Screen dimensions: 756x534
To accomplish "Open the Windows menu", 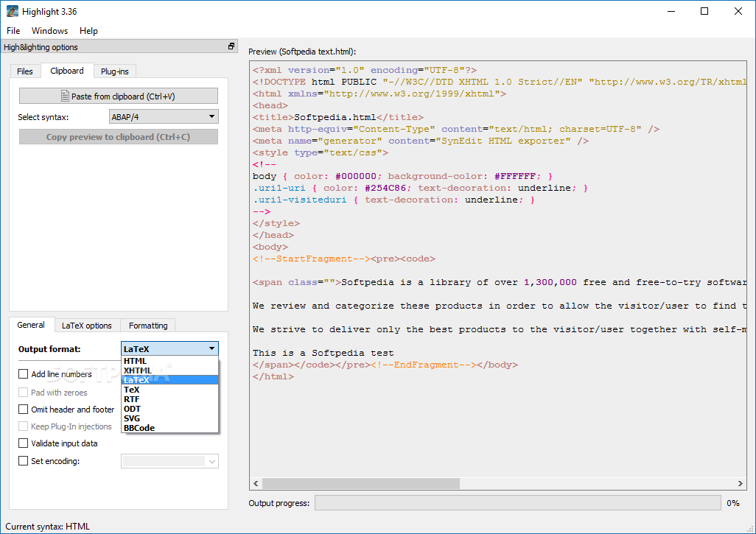I will 49,31.
